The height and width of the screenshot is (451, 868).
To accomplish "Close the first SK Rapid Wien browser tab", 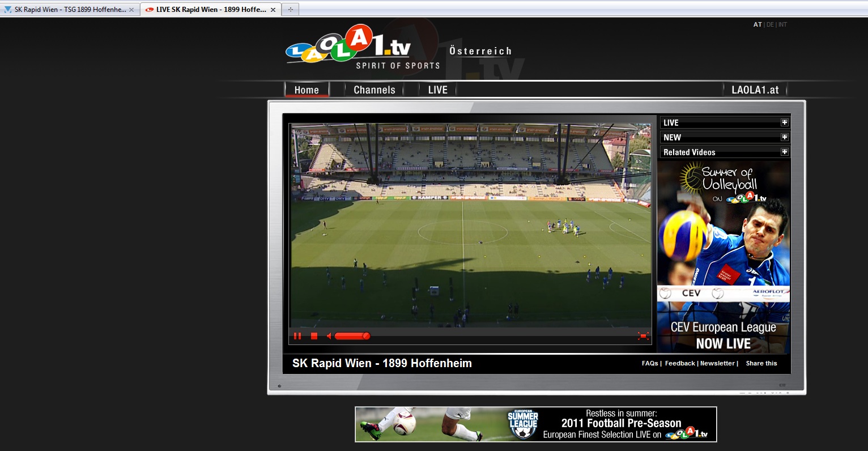I will 131,10.
